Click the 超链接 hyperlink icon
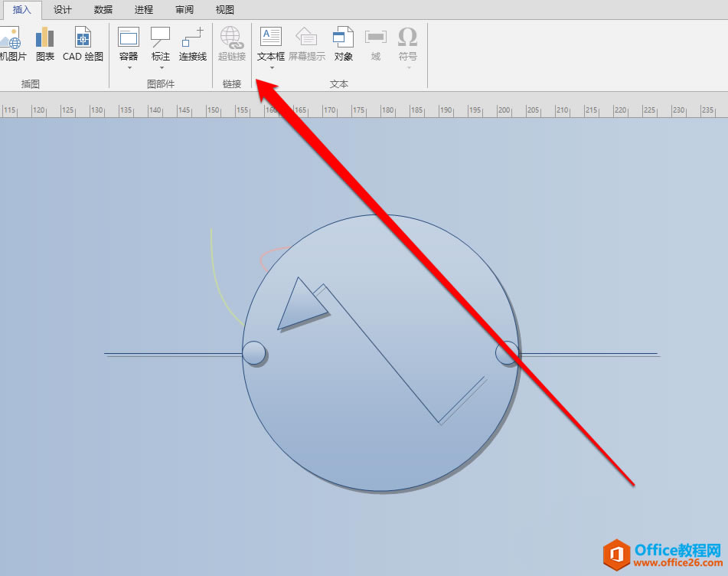Screen dimensions: 728x576 232,38
